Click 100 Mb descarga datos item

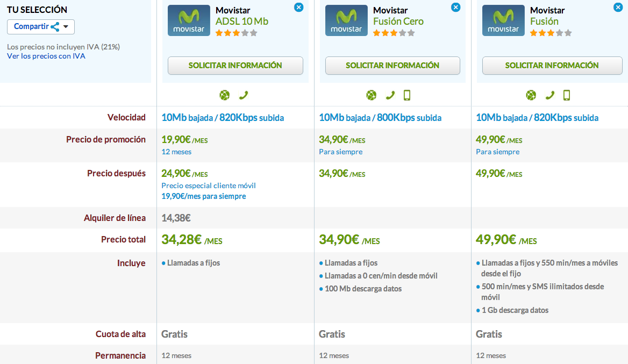(x=363, y=289)
